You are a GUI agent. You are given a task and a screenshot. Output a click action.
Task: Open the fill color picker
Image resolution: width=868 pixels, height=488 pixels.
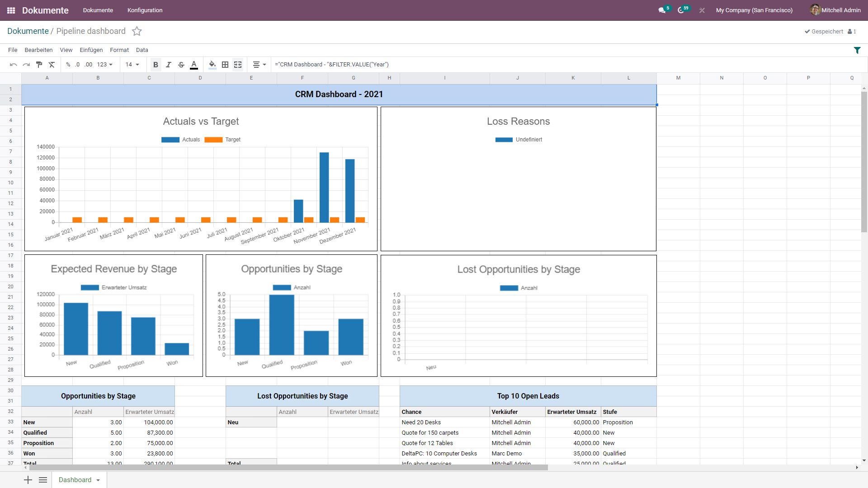(212, 65)
